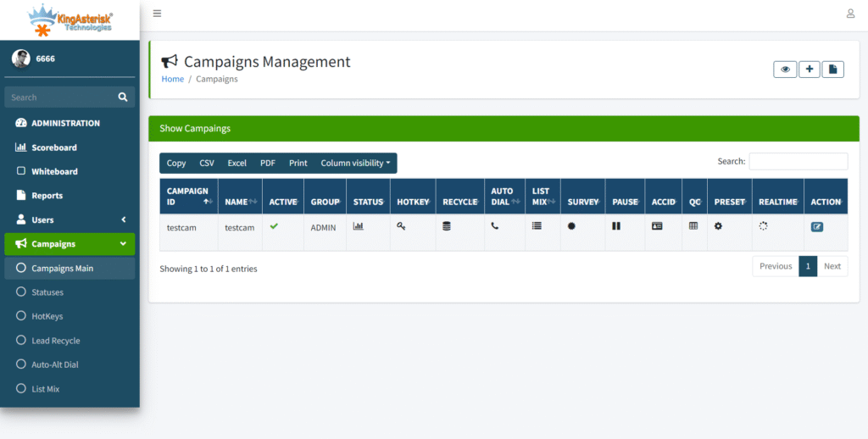Viewport: 868px width, 439px height.
Task: Click the edit action icon for testcam
Action: coord(816,226)
